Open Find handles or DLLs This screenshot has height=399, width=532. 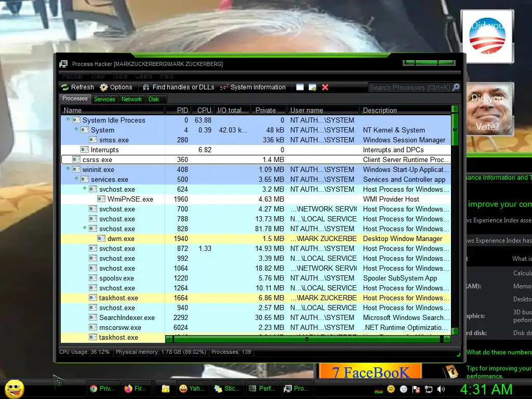click(x=179, y=87)
